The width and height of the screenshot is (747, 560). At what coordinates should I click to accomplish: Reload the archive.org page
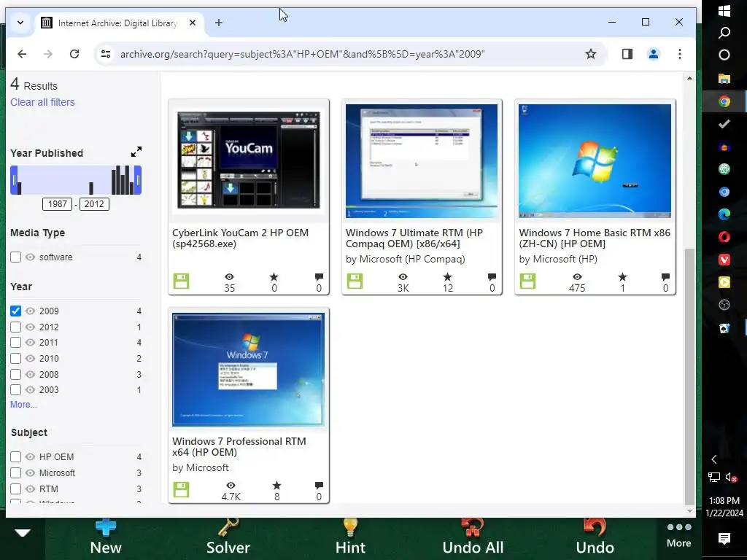pyautogui.click(x=74, y=54)
